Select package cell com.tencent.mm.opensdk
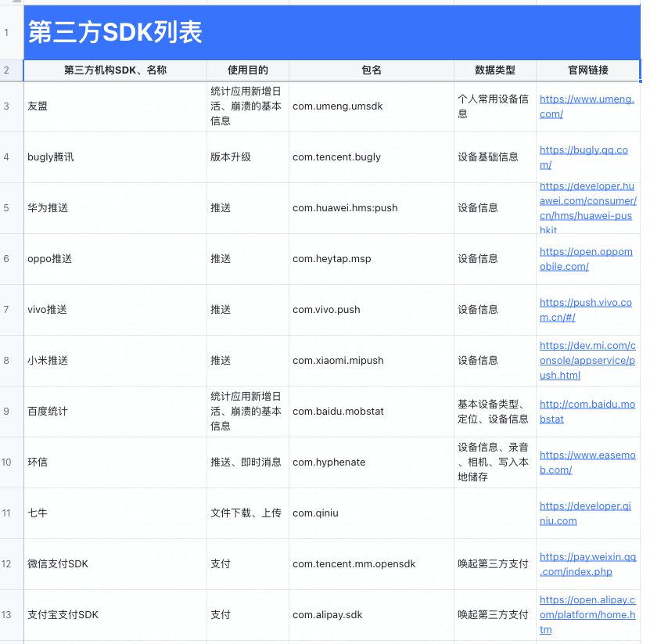Image resolution: width=650 pixels, height=644 pixels. tap(372, 564)
